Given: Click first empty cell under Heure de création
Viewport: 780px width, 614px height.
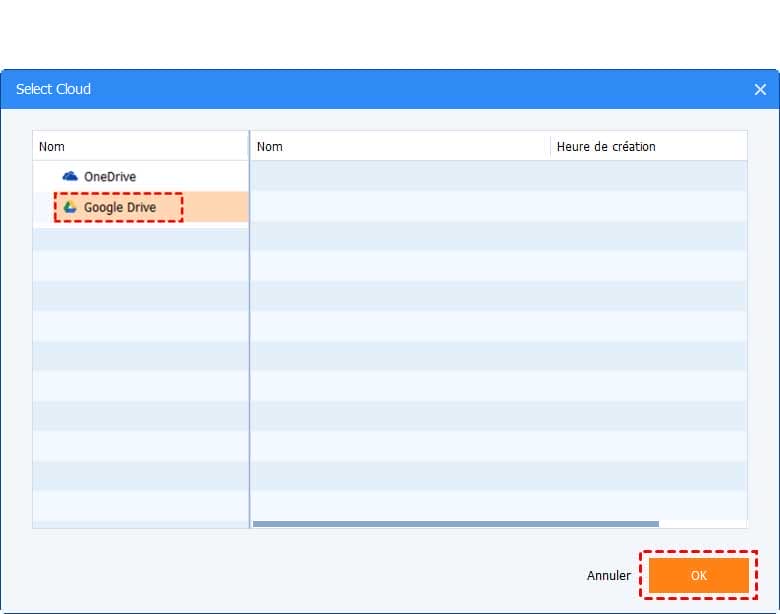Looking at the screenshot, I should point(648,176).
